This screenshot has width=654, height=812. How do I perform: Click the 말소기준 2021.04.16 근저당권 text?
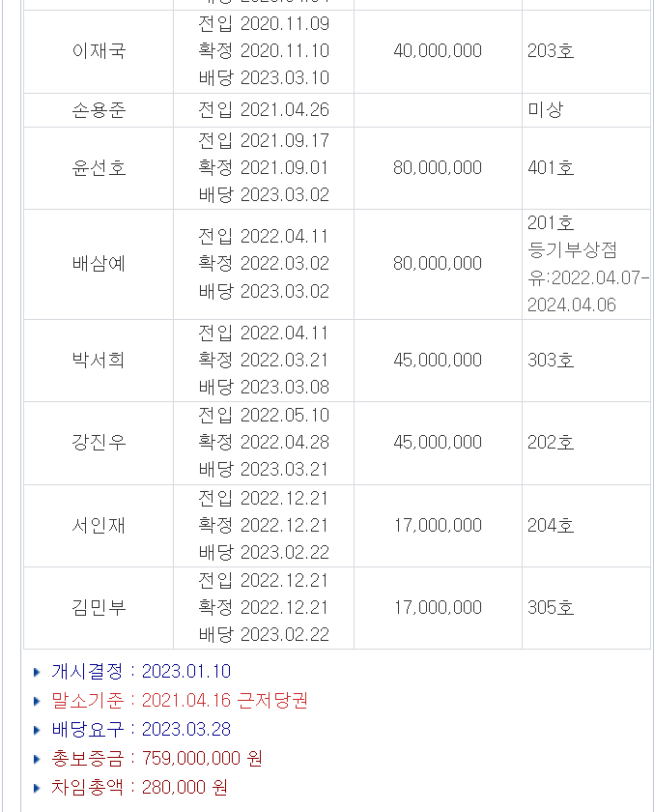tap(224, 701)
